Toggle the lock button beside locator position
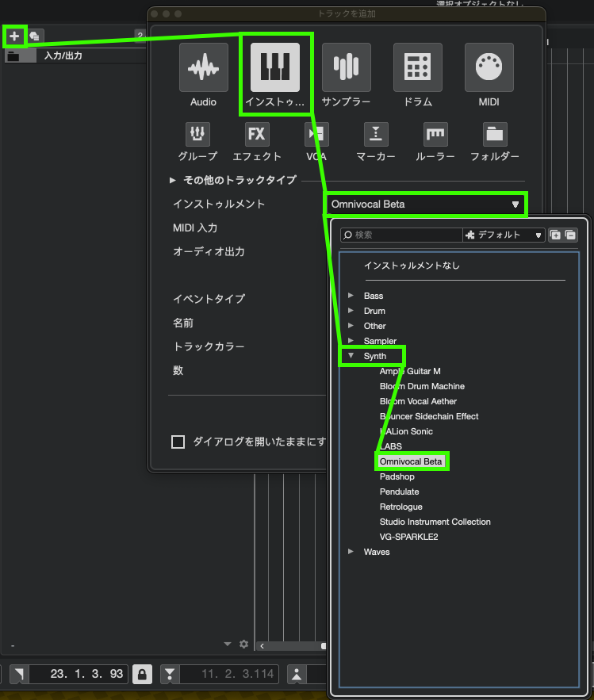Screen dimensions: 594x700 pyautogui.click(x=143, y=674)
